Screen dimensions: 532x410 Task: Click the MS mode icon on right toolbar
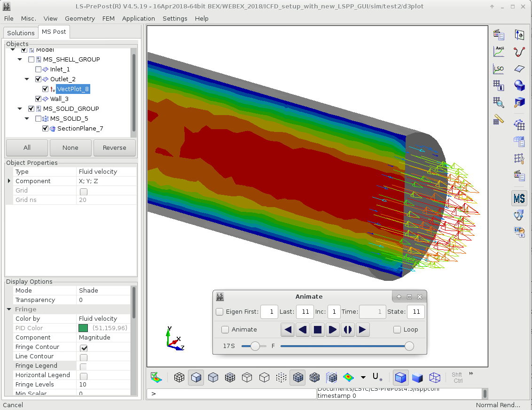click(519, 198)
